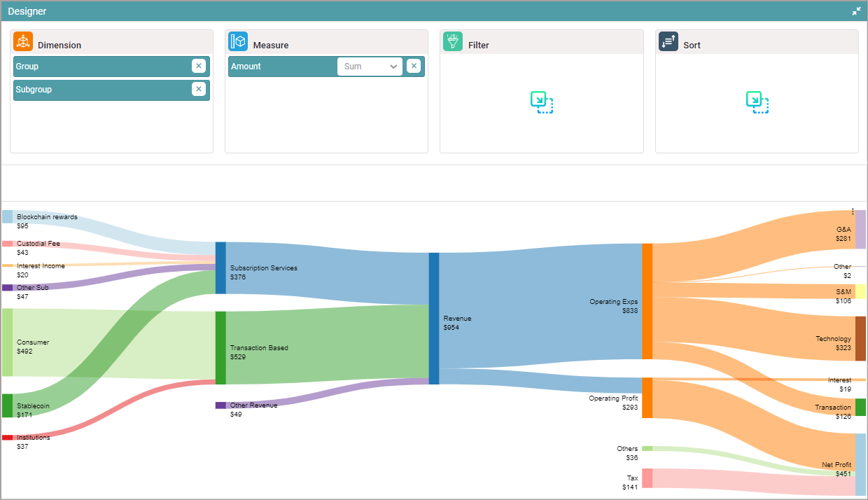Open the three-dot chart options menu
The height and width of the screenshot is (500, 868).
[x=852, y=211]
